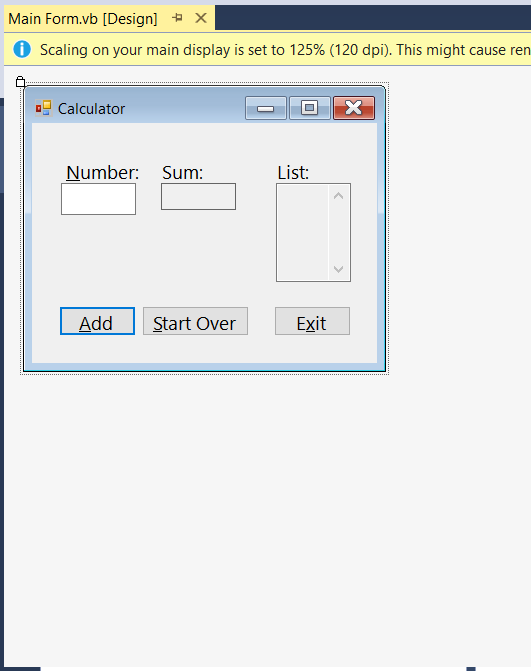Click the scaling 125% notification text
Viewport: 531px width, 671px height.
285,50
